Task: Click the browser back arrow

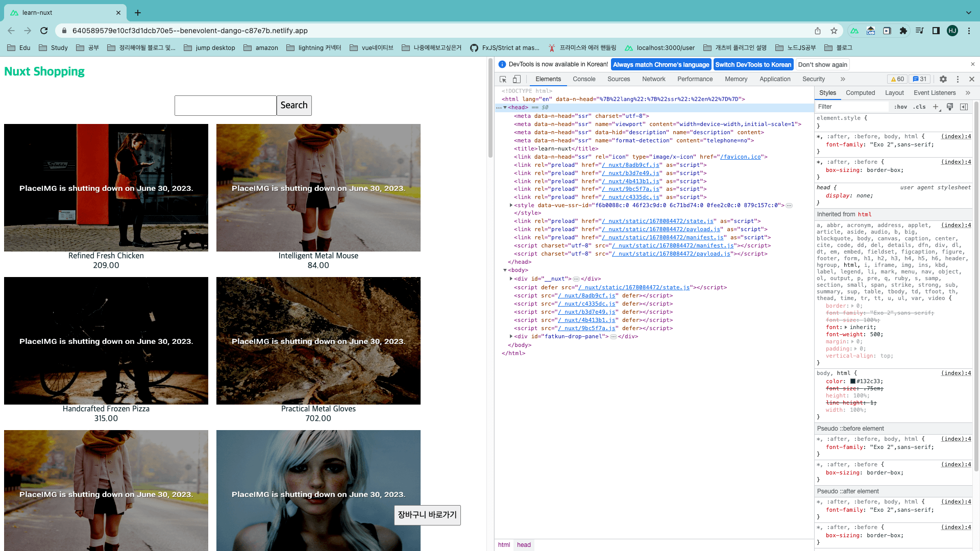Action: pyautogui.click(x=11, y=31)
